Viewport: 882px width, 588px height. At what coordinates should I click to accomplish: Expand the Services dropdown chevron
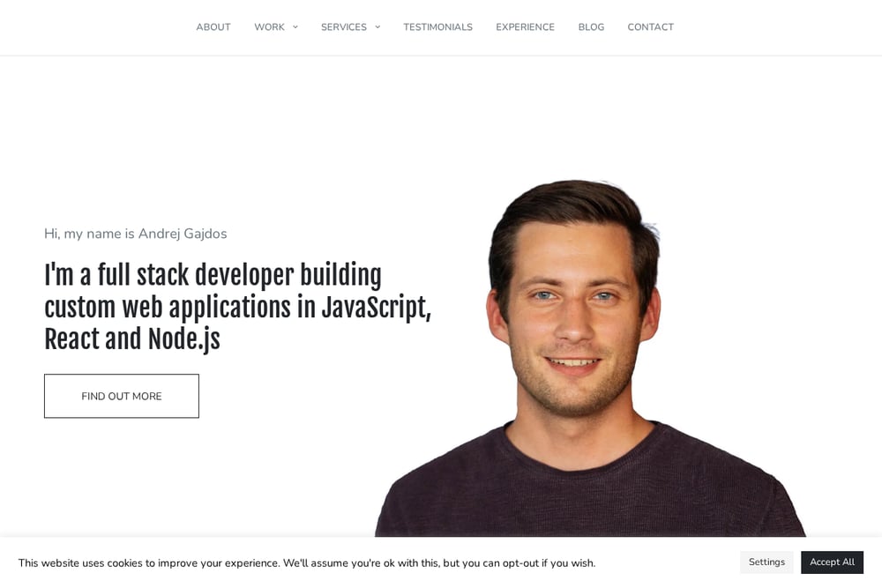pyautogui.click(x=377, y=27)
